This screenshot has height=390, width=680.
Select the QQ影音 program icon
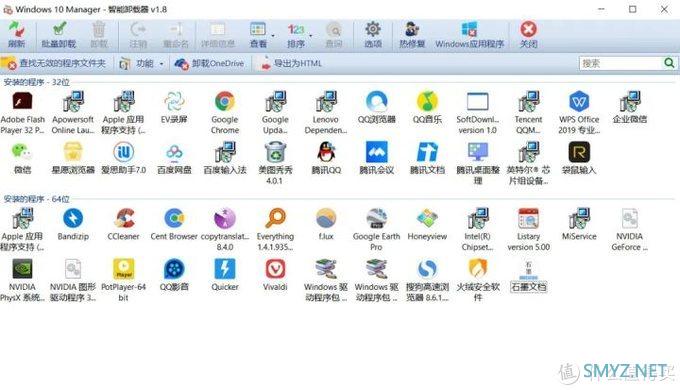click(174, 269)
